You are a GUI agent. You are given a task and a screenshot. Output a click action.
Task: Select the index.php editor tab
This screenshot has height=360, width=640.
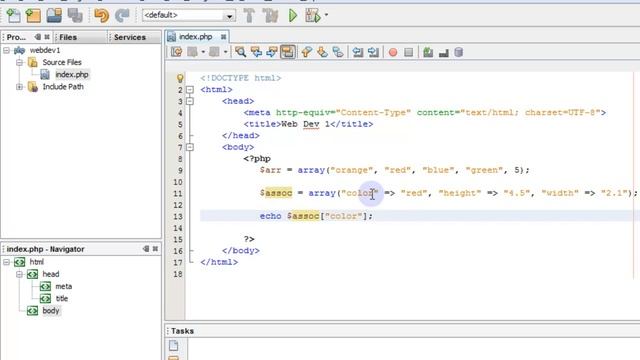coord(196,37)
